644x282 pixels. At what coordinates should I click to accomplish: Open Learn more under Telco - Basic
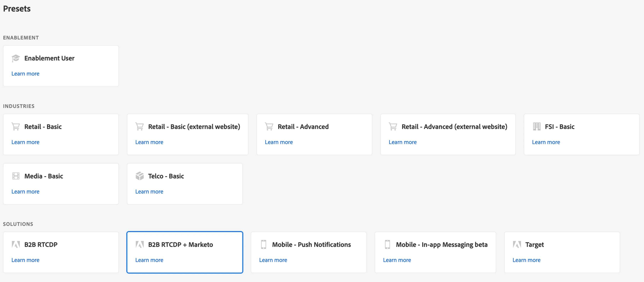coord(149,191)
